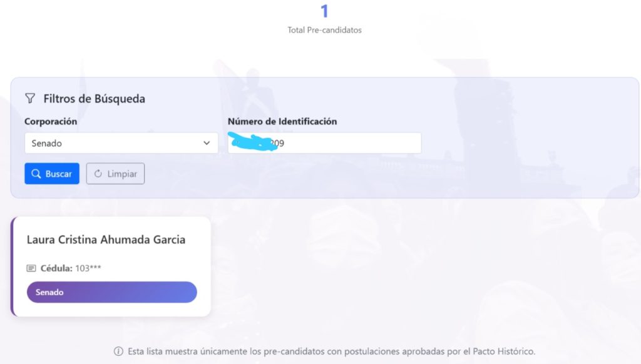The width and height of the screenshot is (641, 364).
Task: Click the Pacto Histórico footer note text
Action: 331,351
